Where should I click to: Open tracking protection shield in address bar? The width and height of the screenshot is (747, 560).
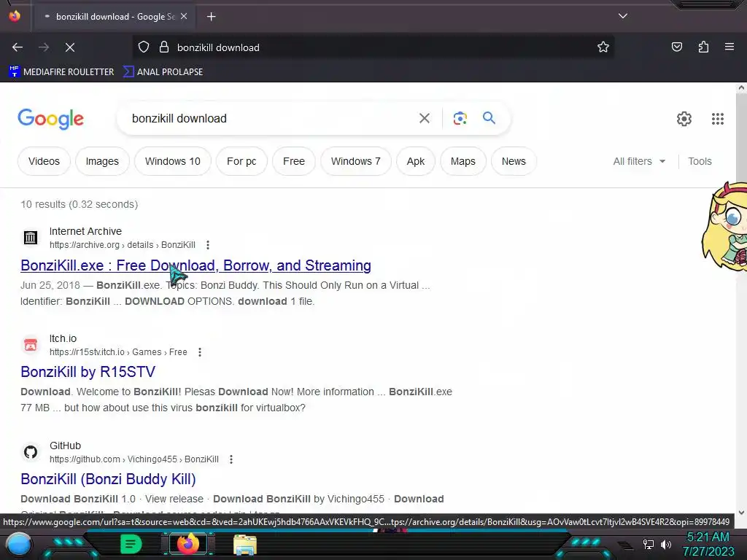pos(144,47)
